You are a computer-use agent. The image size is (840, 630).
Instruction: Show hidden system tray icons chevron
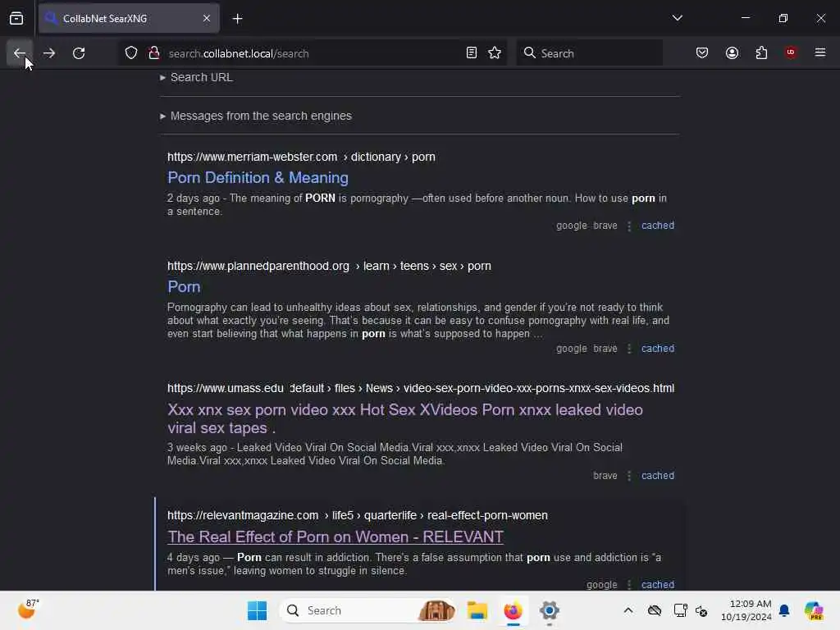click(x=628, y=610)
